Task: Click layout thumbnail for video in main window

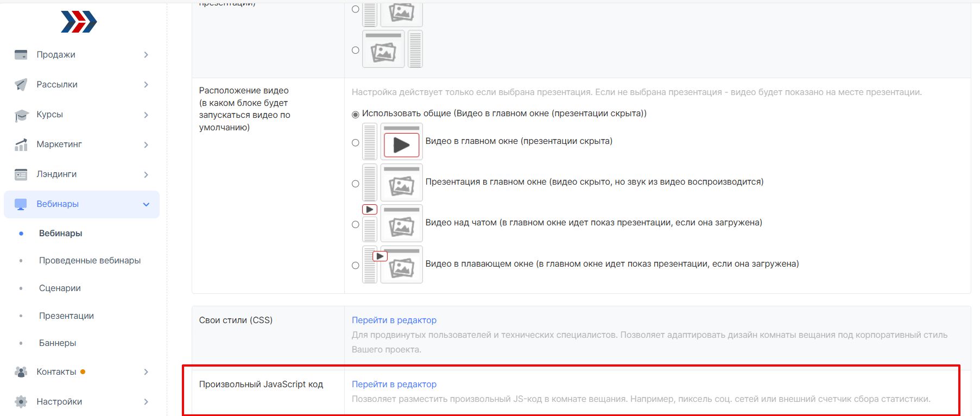Action: (x=393, y=141)
